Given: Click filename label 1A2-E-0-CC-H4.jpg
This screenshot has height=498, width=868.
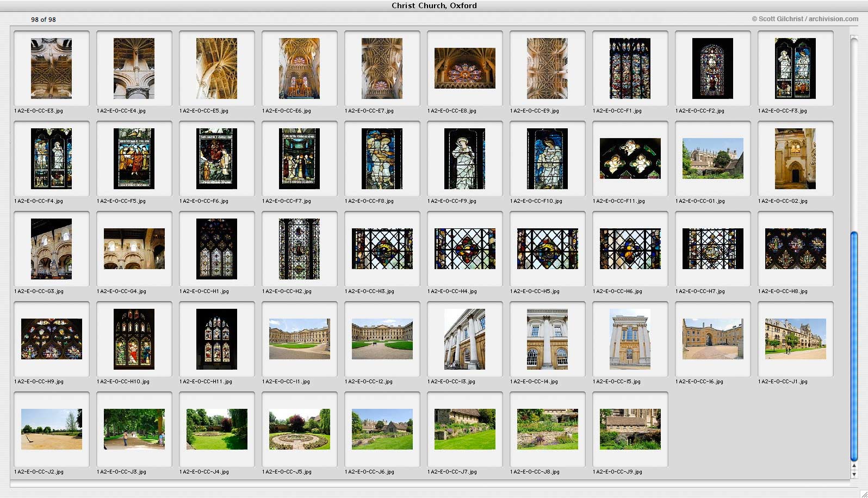Looking at the screenshot, I should coord(452,291).
